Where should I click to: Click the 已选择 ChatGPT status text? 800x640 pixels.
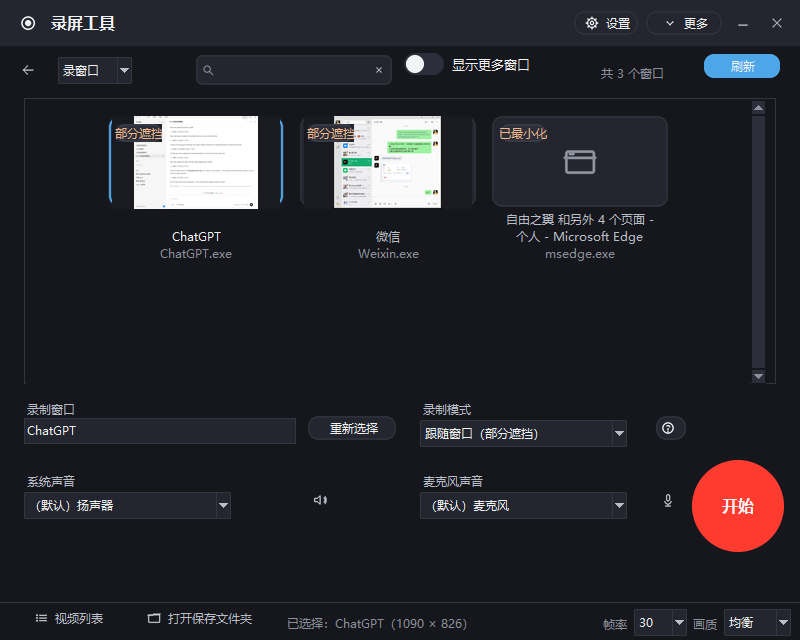point(377,624)
